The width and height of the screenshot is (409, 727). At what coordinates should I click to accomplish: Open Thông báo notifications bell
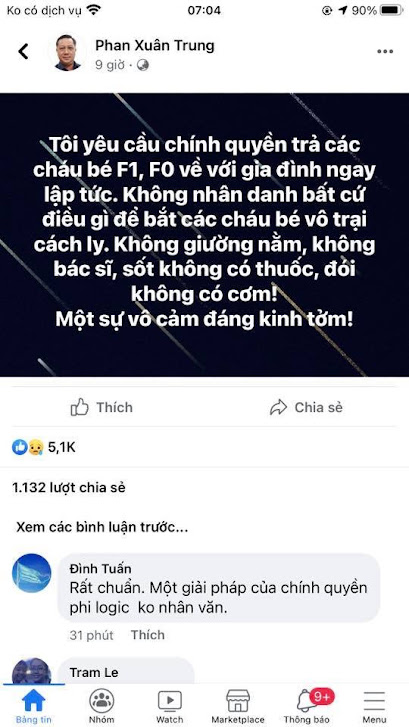pos(306,706)
